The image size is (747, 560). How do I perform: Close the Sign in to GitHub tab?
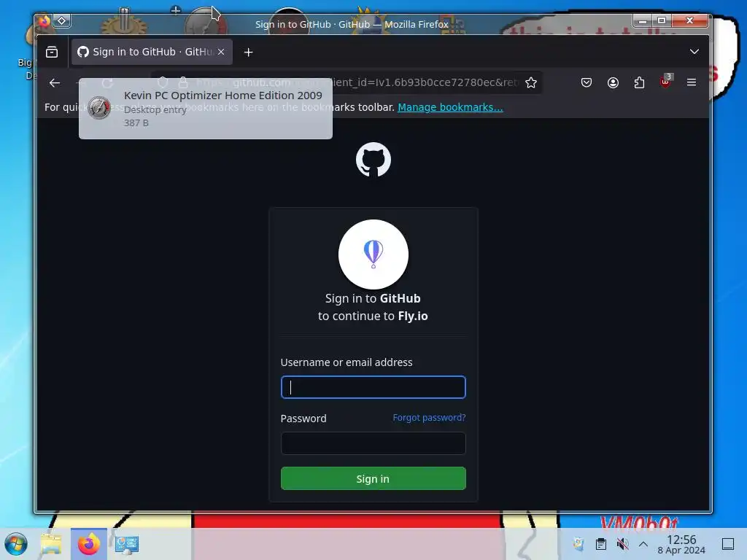221,52
